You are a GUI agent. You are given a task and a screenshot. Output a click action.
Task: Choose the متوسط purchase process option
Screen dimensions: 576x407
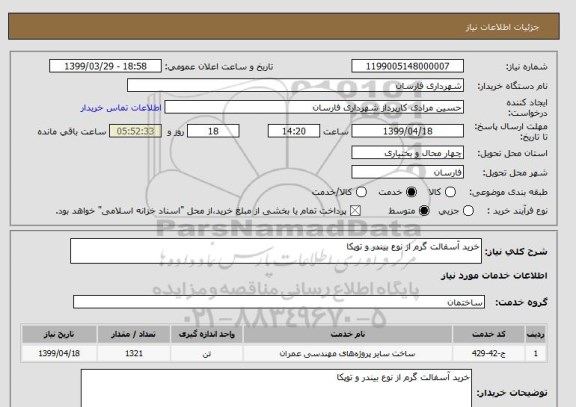(x=424, y=211)
